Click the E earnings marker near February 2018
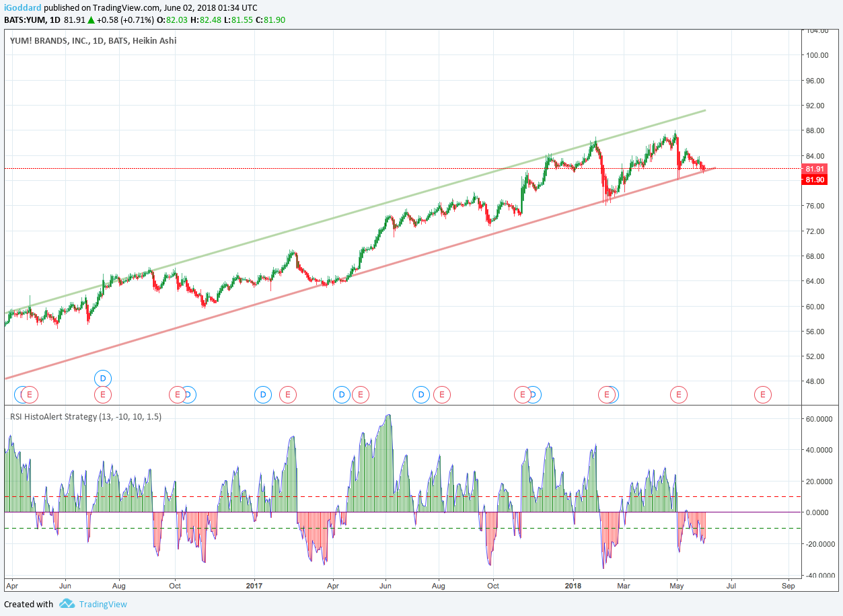 [607, 395]
